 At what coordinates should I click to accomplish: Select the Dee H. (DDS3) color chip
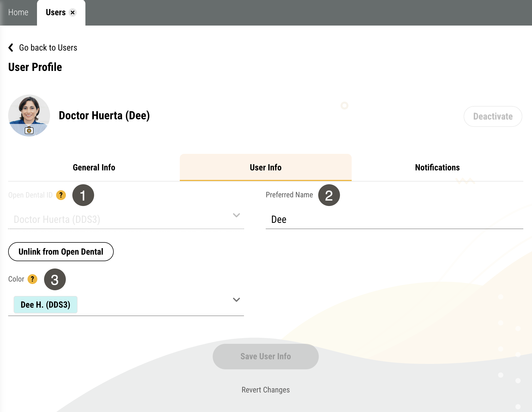(45, 305)
